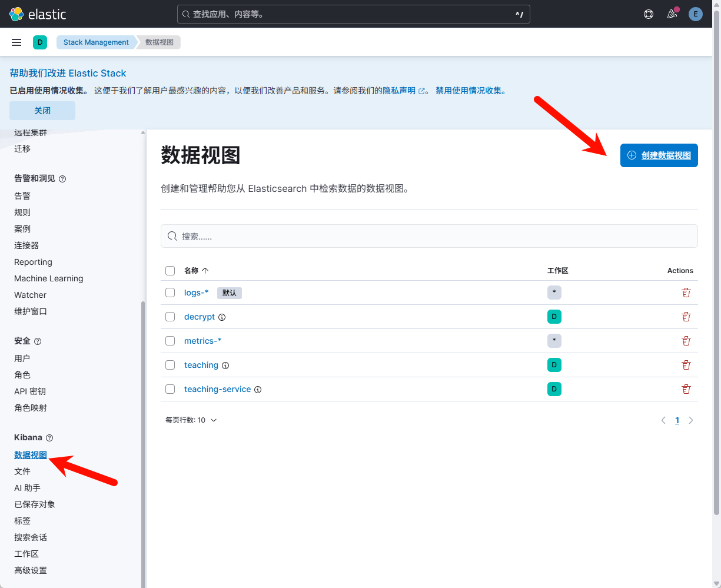Delete the decrypt data view
721x588 pixels.
pos(686,317)
